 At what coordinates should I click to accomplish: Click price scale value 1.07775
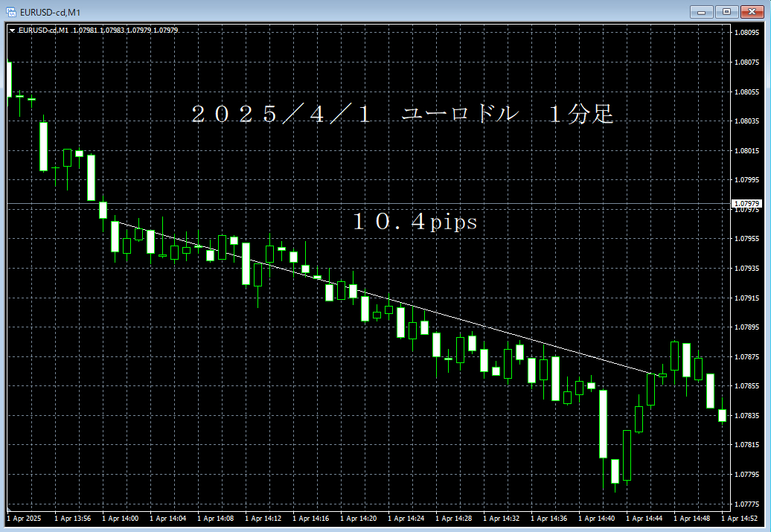746,504
